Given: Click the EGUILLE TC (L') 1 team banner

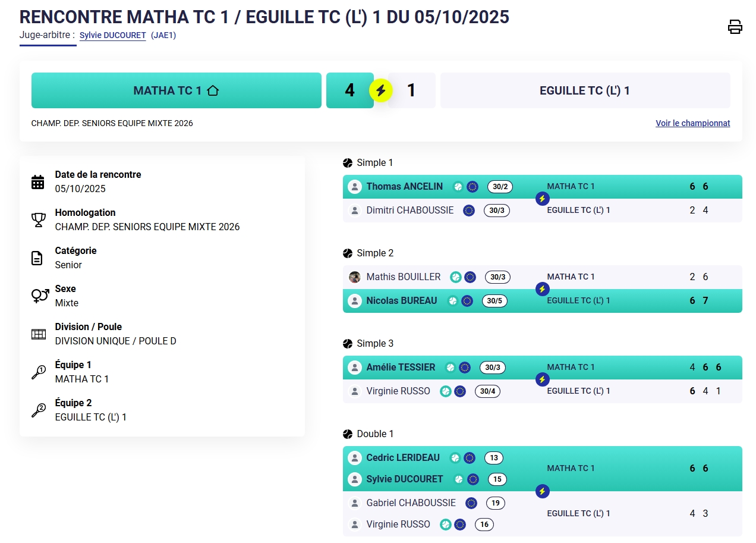Looking at the screenshot, I should (x=585, y=90).
